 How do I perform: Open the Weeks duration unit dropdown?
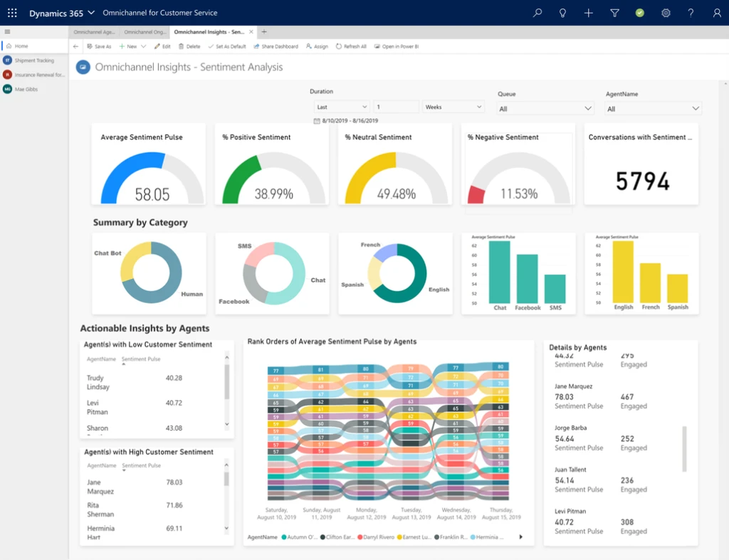click(x=453, y=105)
